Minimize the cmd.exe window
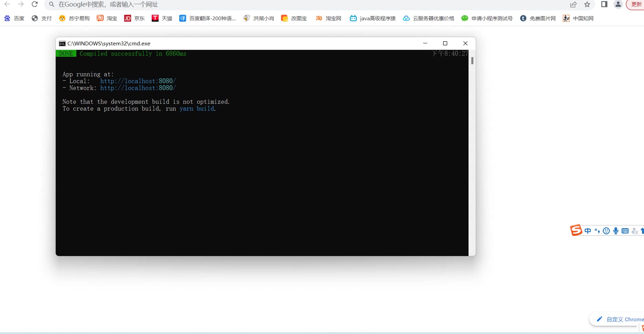The image size is (644, 334). coord(425,43)
